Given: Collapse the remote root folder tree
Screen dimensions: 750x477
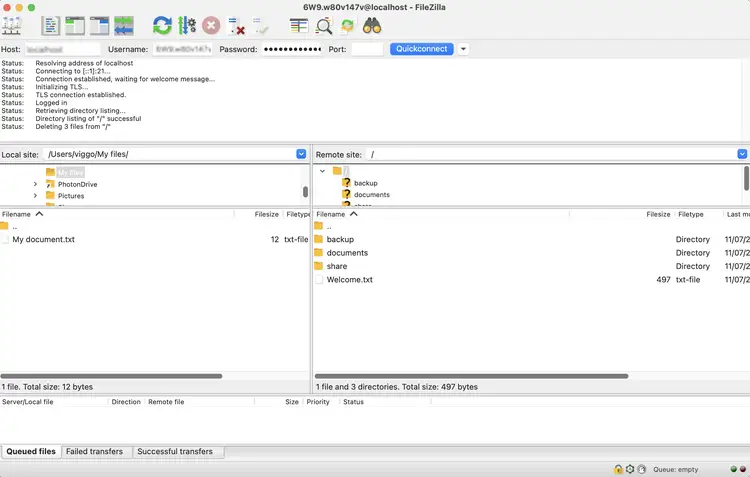Looking at the screenshot, I should [x=322, y=171].
